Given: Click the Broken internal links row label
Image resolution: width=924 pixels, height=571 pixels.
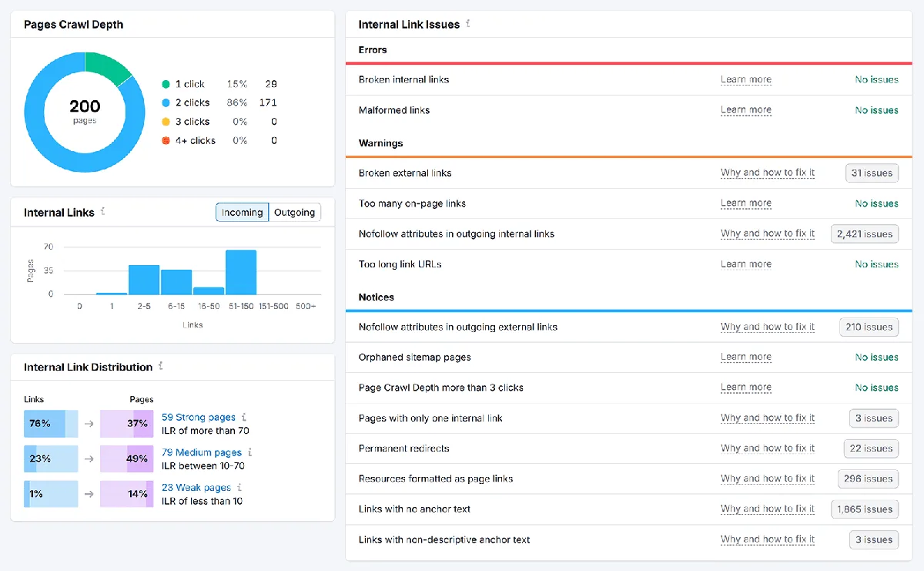Looking at the screenshot, I should 404,79.
